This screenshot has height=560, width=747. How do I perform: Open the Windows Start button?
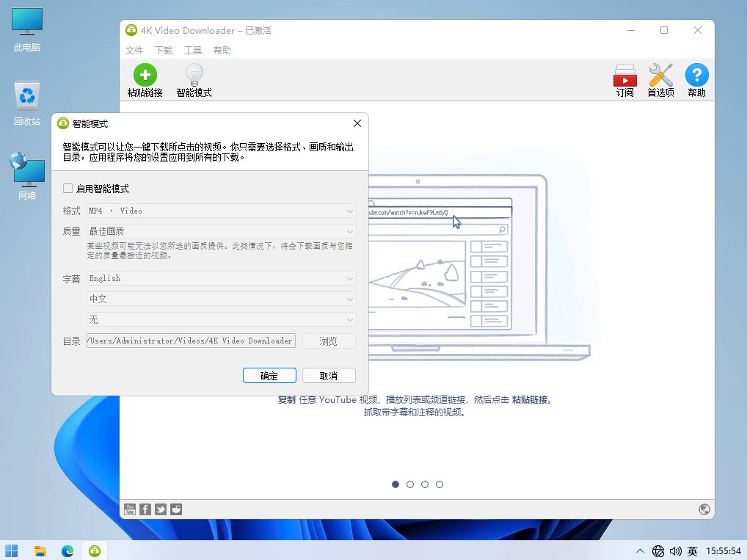[x=12, y=551]
